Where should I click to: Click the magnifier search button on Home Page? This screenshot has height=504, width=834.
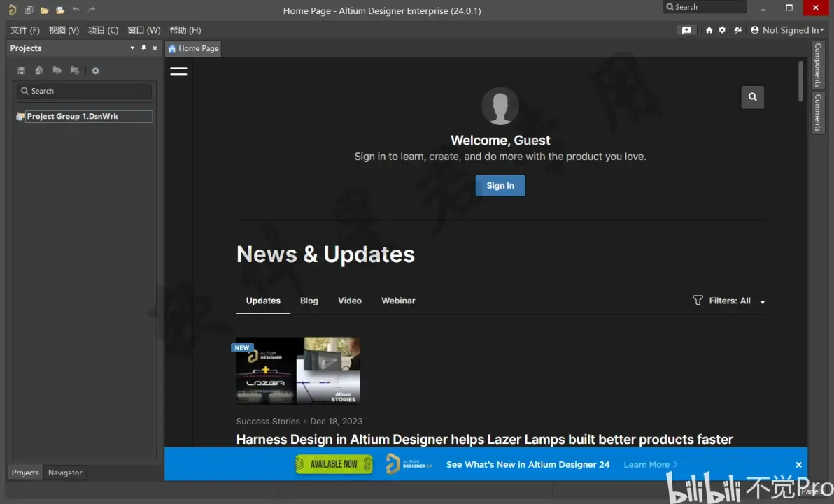[752, 96]
